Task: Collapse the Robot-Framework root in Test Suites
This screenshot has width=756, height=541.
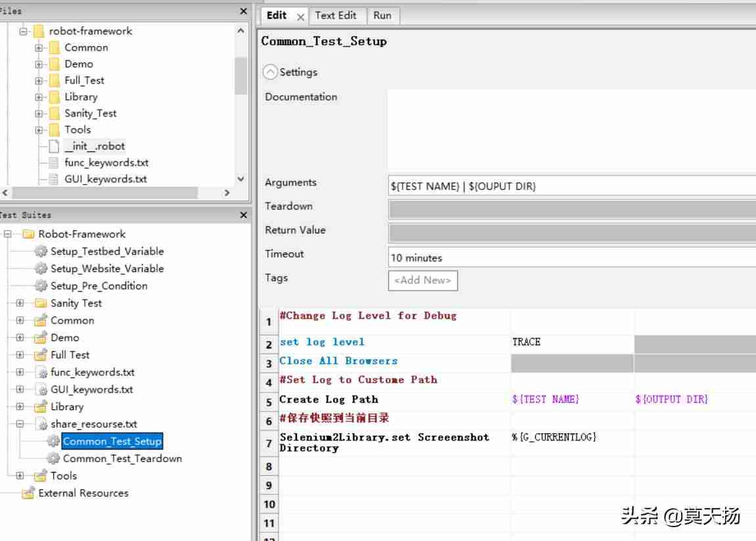Action: point(8,235)
